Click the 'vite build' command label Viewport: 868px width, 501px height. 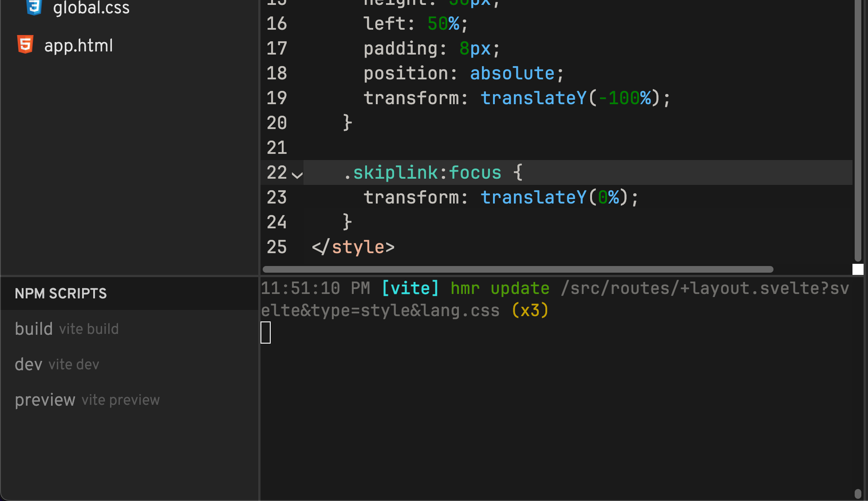tap(89, 329)
